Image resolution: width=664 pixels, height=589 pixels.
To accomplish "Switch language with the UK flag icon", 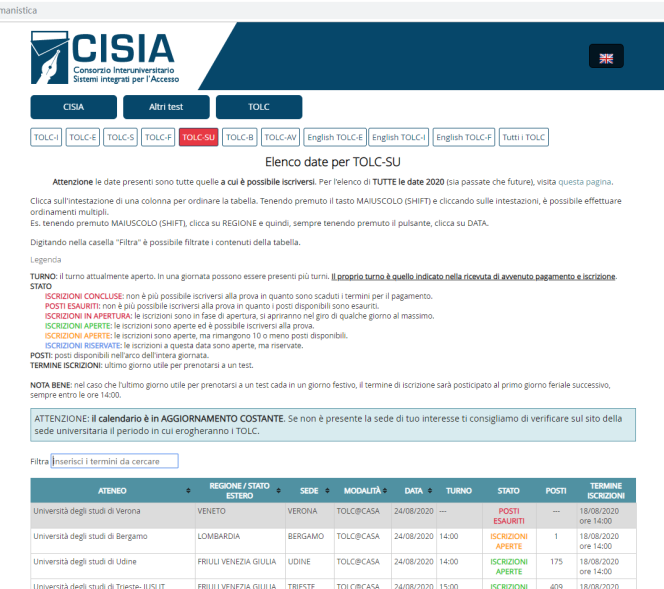I will coord(606,56).
